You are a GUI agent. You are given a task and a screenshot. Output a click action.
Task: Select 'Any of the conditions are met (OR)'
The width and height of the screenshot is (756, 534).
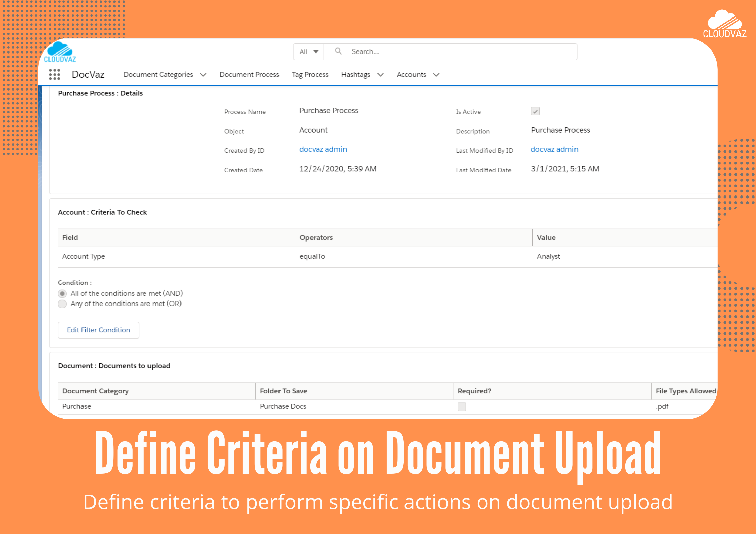pos(62,304)
